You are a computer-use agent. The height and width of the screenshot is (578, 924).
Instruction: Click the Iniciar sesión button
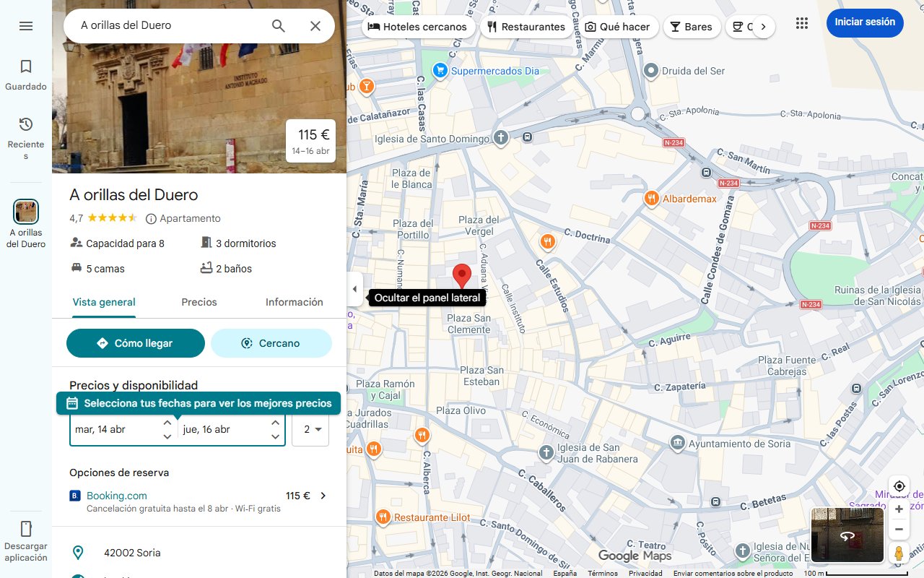(x=864, y=22)
